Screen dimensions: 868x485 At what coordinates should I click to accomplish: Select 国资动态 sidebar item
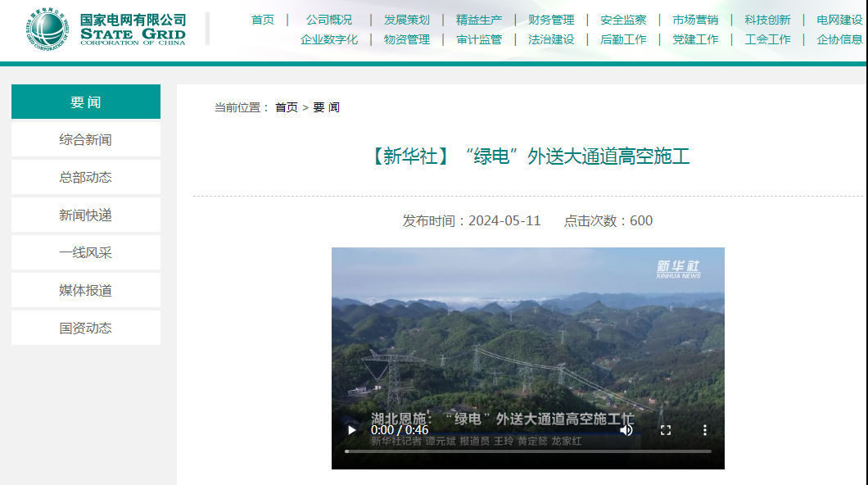click(x=85, y=329)
